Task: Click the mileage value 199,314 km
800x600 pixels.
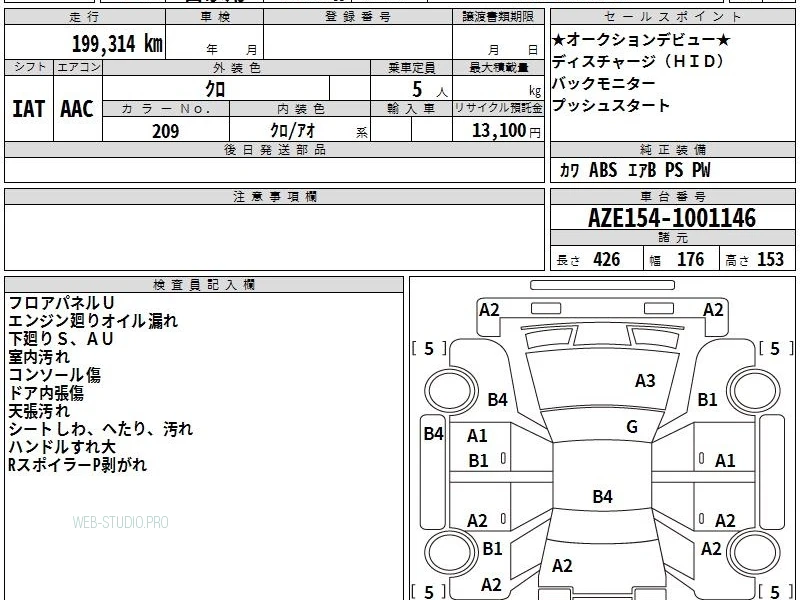Action: tap(117, 44)
